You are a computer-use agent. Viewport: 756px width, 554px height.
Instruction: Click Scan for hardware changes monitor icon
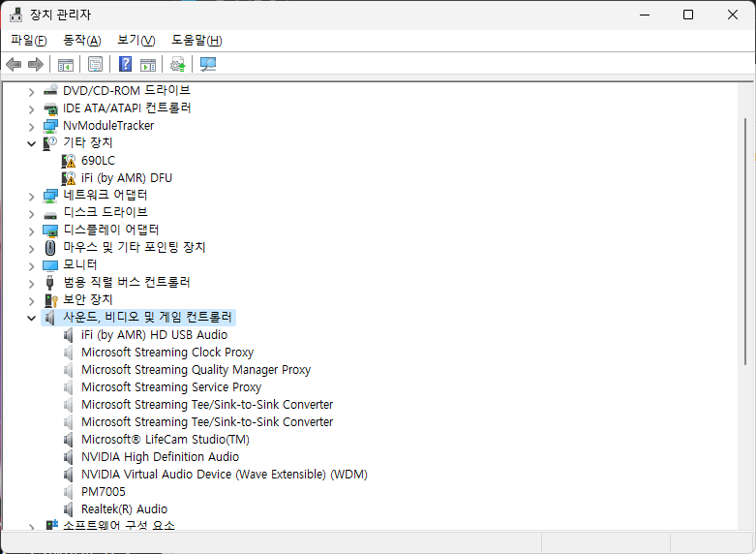click(208, 64)
